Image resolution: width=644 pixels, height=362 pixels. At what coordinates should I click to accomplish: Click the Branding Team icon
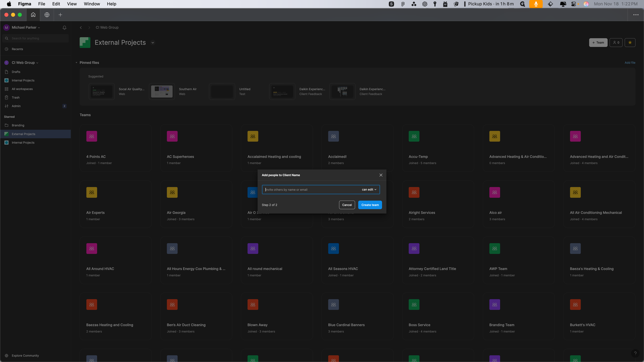point(495,305)
